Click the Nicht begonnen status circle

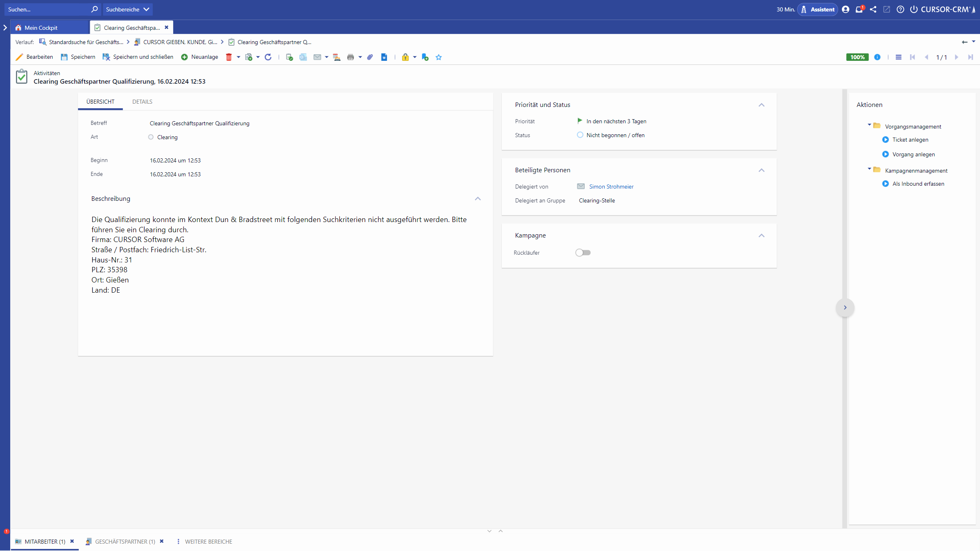click(x=580, y=135)
